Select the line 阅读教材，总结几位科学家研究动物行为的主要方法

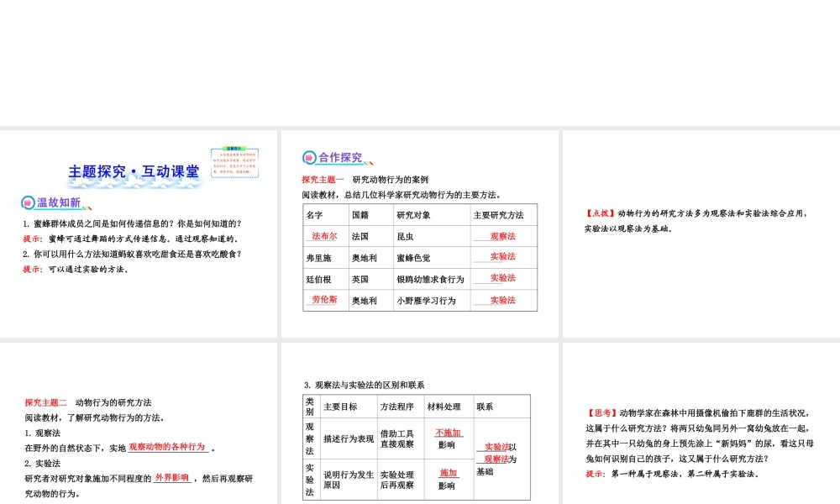coord(402,194)
